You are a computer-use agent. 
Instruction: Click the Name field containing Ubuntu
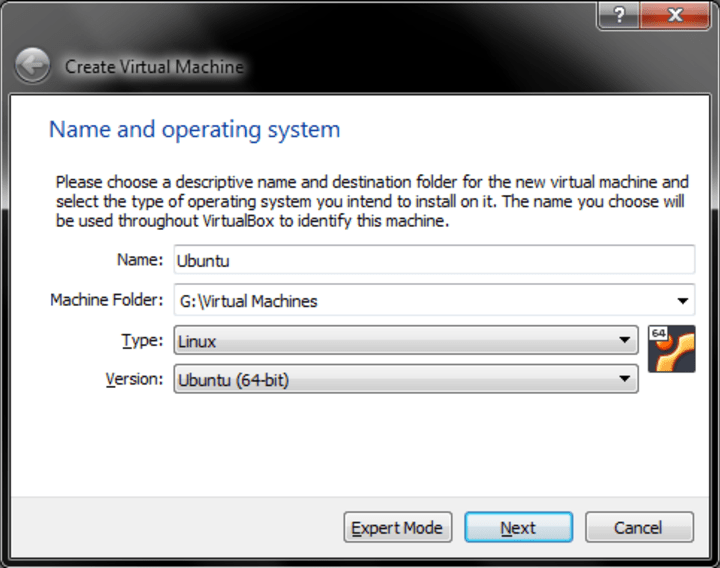click(434, 260)
